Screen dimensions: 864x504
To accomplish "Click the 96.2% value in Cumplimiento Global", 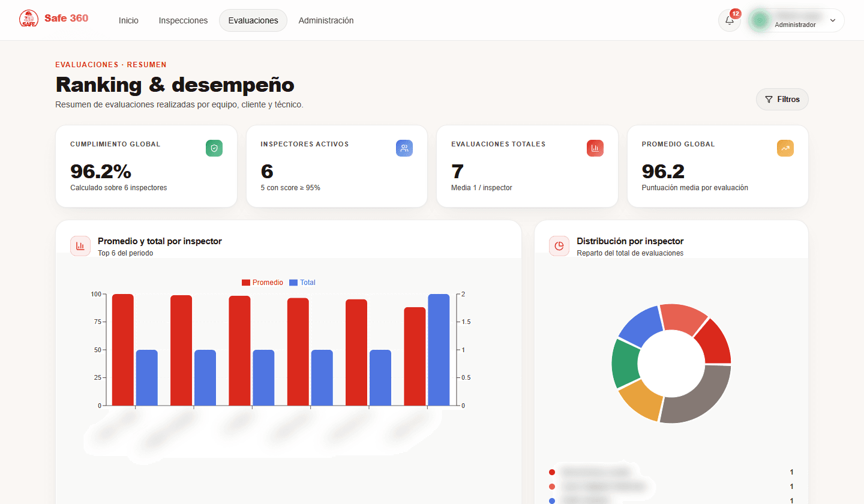I will pos(101,172).
